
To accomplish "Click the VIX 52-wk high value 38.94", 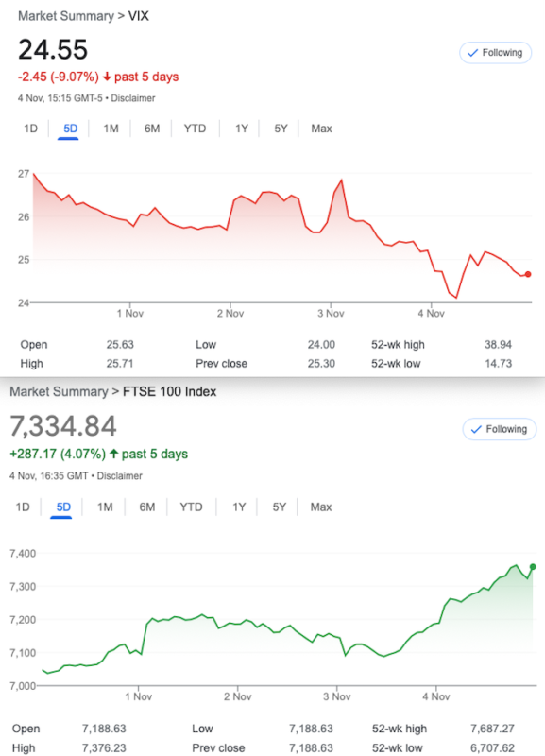I will click(x=499, y=345).
